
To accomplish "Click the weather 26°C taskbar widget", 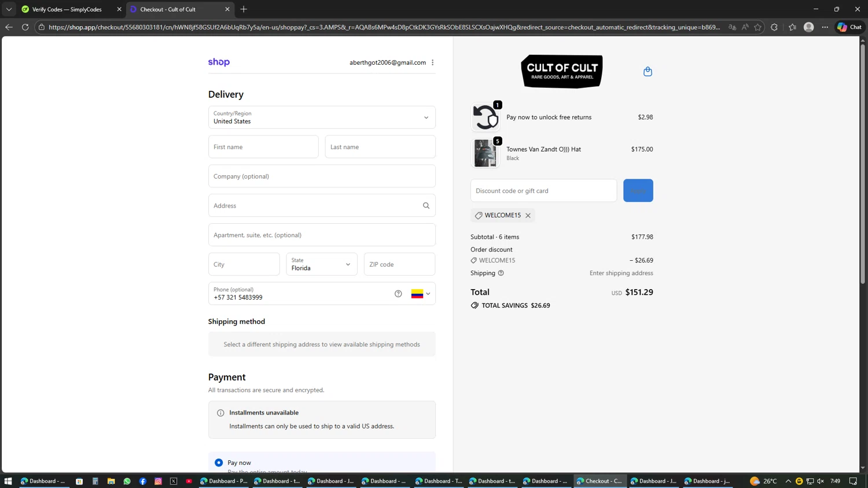I will tap(764, 481).
